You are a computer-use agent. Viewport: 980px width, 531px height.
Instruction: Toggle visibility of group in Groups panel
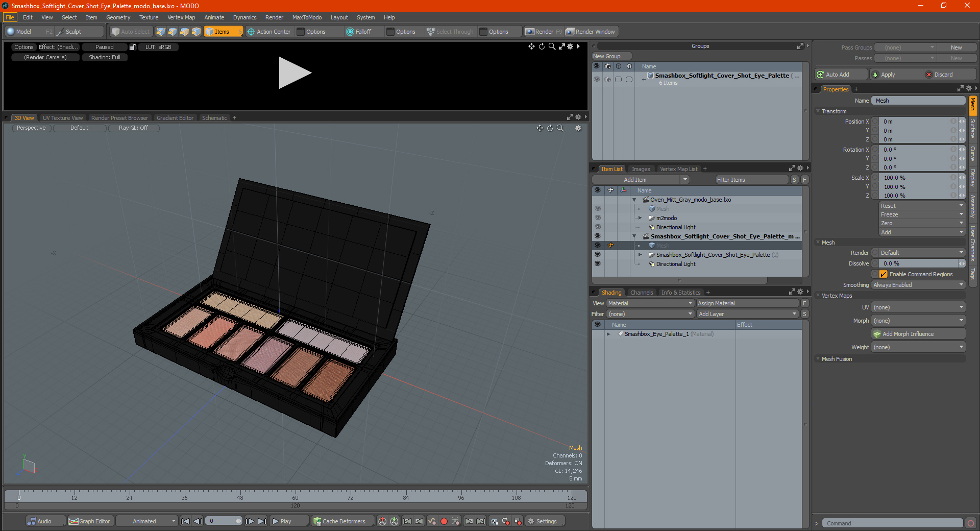point(597,79)
